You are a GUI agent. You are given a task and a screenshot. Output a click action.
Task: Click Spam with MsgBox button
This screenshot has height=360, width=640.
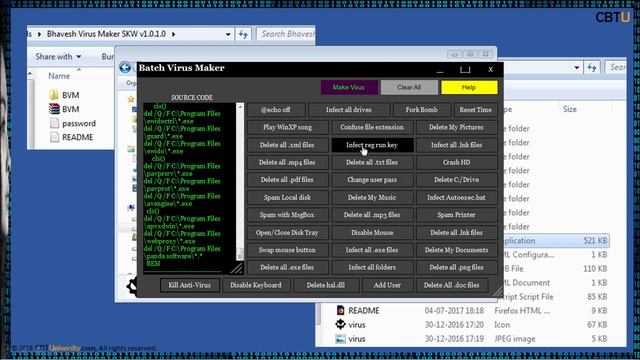(x=287, y=215)
